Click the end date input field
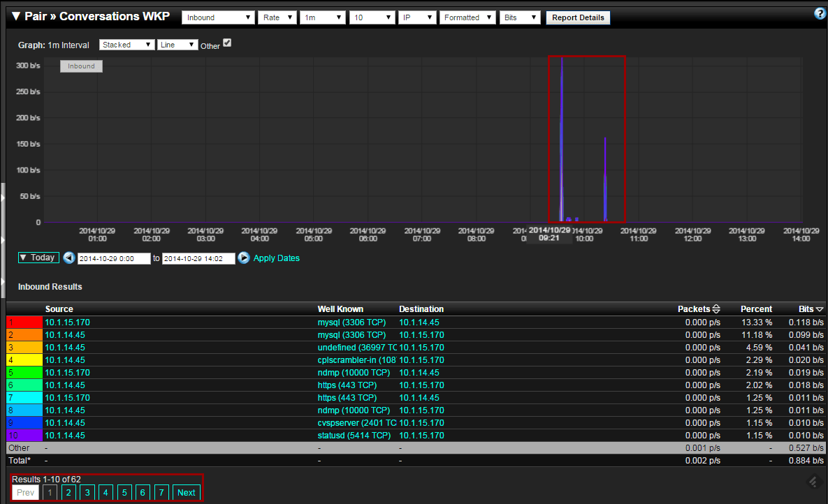Image resolution: width=828 pixels, height=504 pixels. [x=198, y=258]
